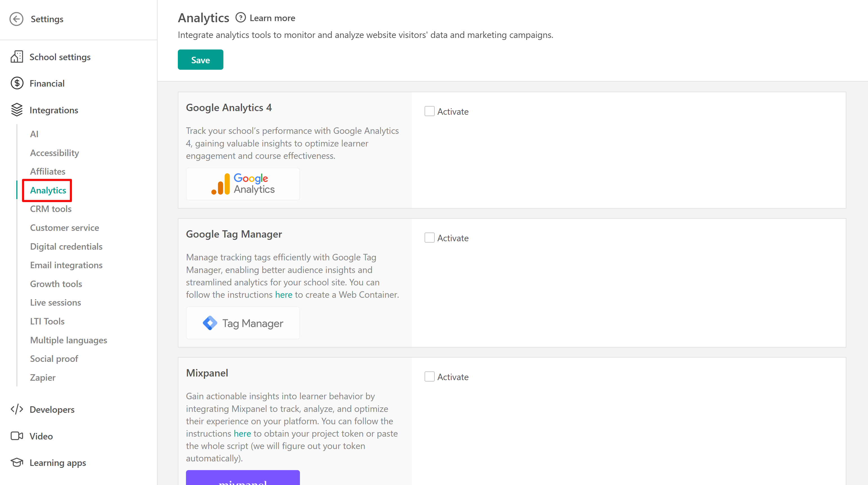Screen dimensions: 868x485
Task: Collapse the Integrations menu section
Action: (53, 110)
